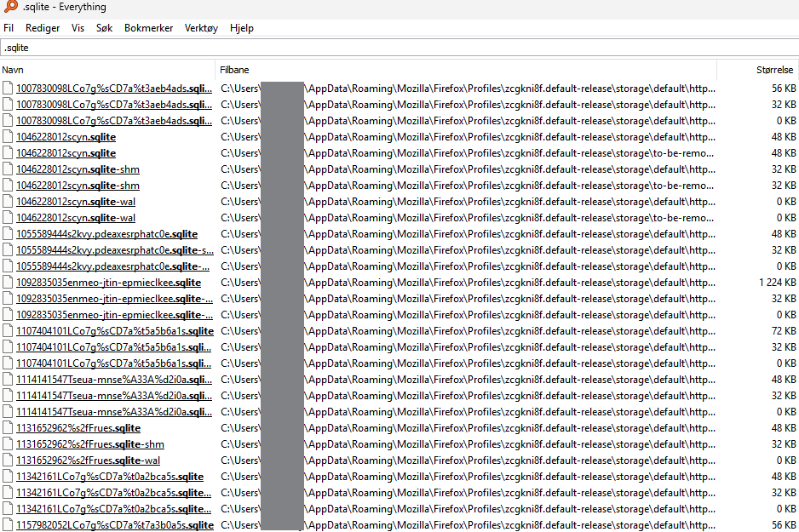Click file icon of 1131652962%s2fFrues.sqlite-wal row
Screen dimensions: 799x532
pos(8,460)
